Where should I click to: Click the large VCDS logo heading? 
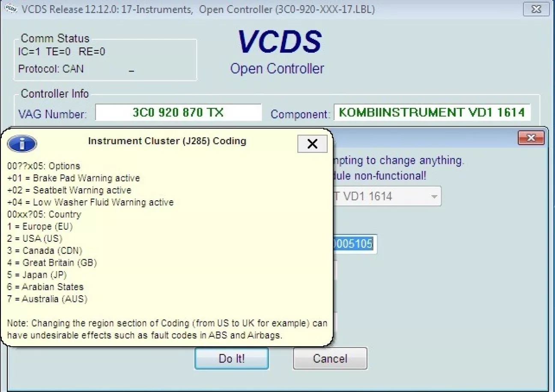pos(279,42)
